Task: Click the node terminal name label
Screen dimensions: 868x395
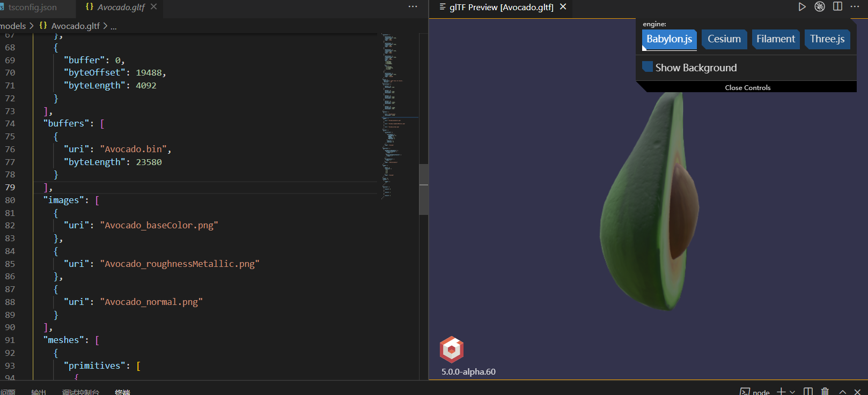Action: point(761,392)
